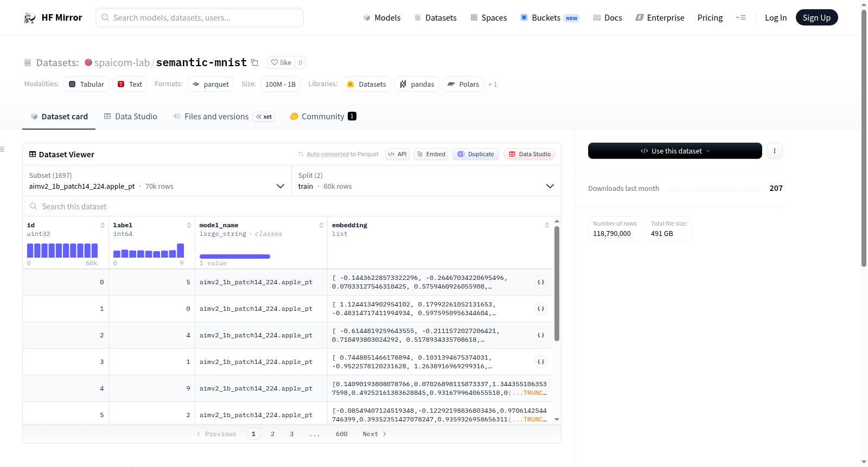Switch to the Data Studio tab
Image resolution: width=868 pixels, height=467 pixels.
click(131, 117)
